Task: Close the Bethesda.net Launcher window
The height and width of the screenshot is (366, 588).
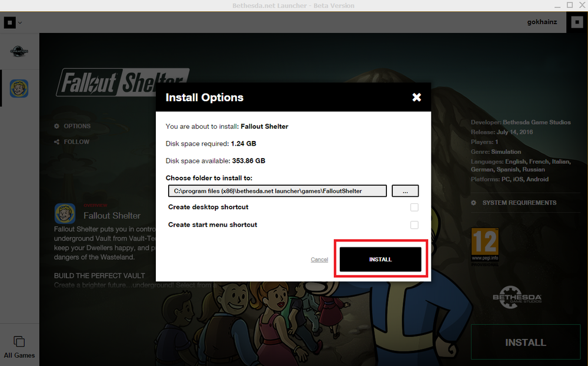Action: [x=582, y=5]
